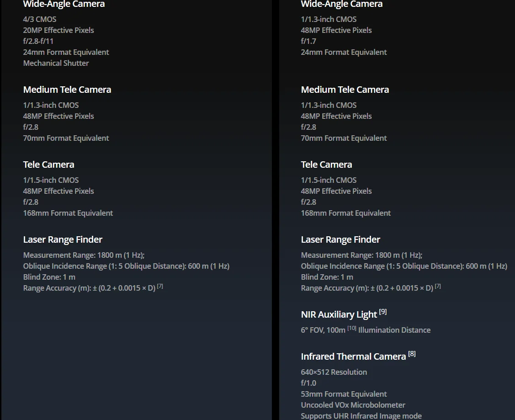Click the Supports UHR Infrared Image mode text
515x420 pixels.
pyautogui.click(x=361, y=415)
